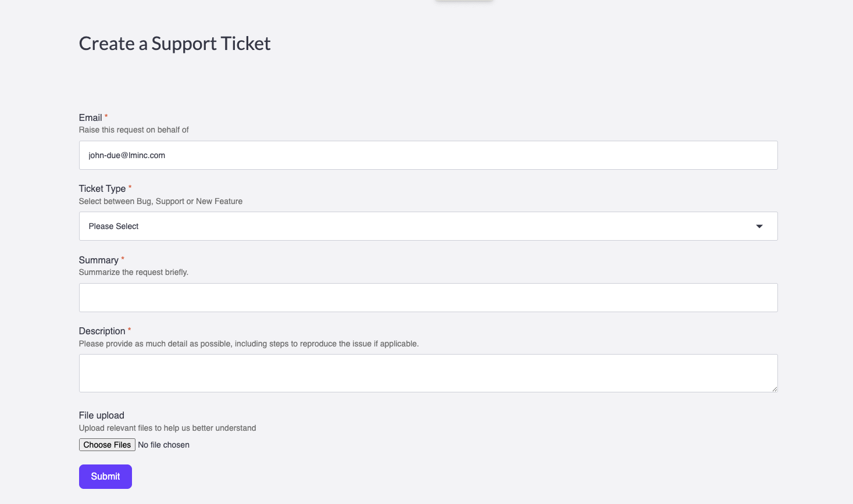Focus the Summary text field

[428, 298]
